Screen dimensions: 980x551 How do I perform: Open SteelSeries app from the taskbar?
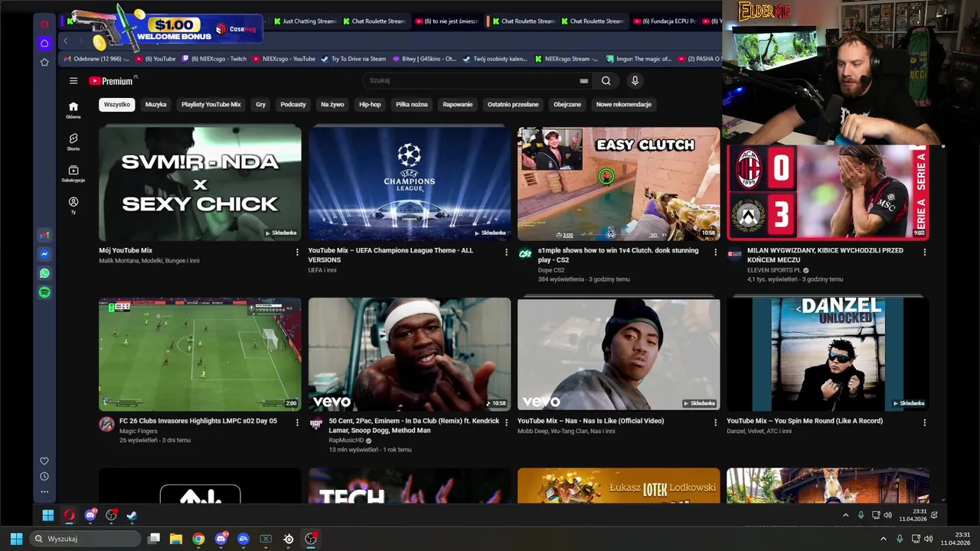pos(289,539)
